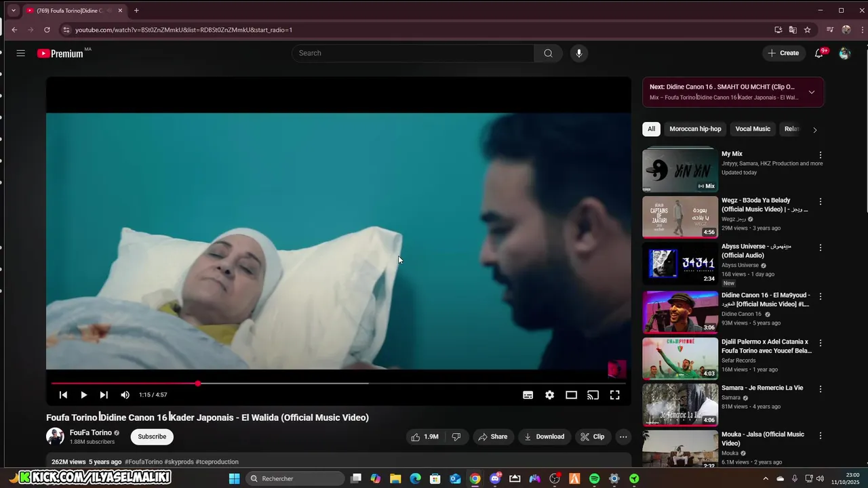This screenshot has height=488, width=868.
Task: Download the video
Action: [545, 436]
